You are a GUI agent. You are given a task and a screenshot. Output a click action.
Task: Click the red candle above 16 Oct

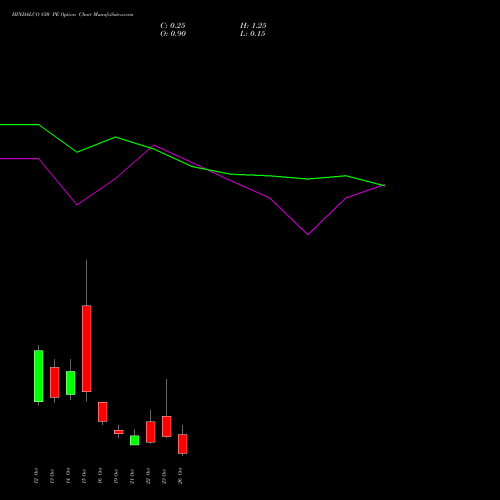(103, 412)
